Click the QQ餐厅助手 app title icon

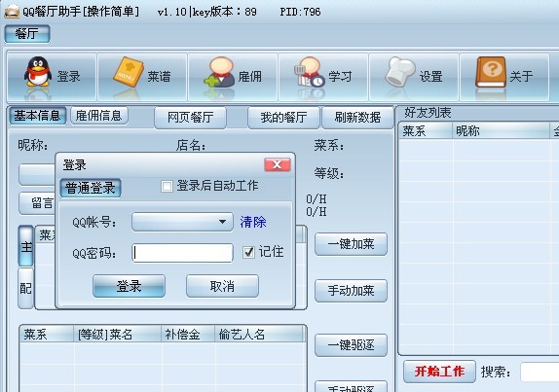coord(12,11)
